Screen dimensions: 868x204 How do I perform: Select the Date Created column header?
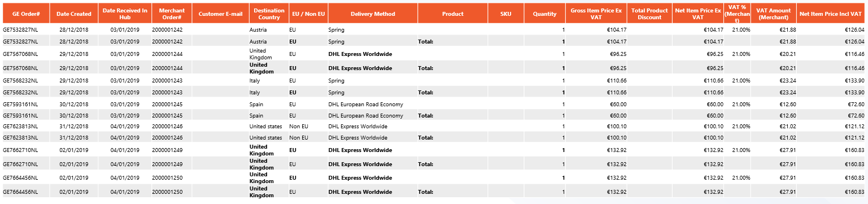pos(73,14)
